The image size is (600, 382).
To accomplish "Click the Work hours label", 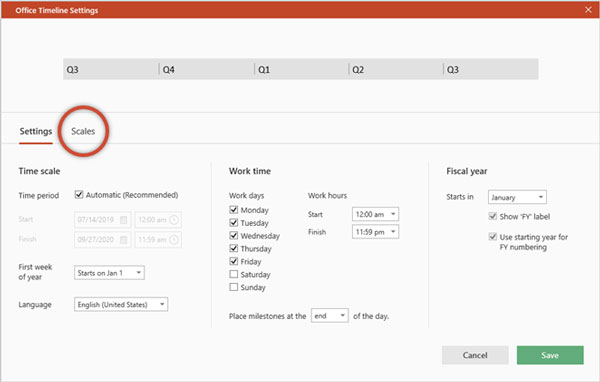I will coord(328,196).
